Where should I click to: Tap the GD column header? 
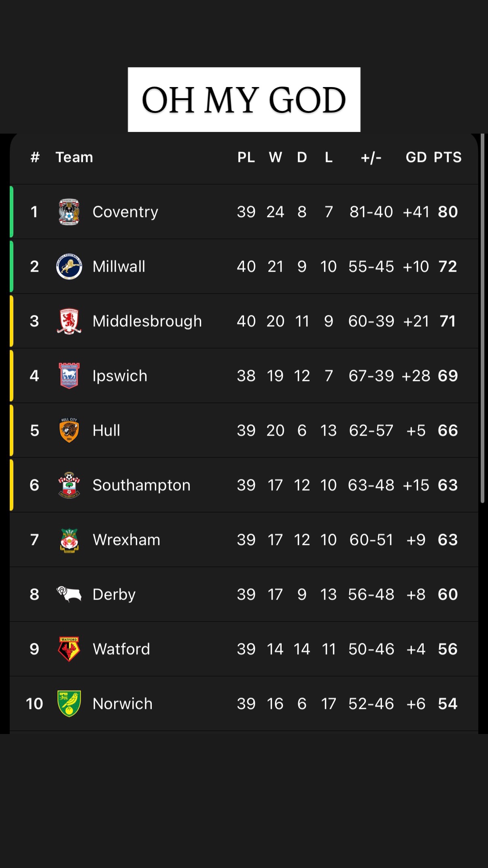pos(416,157)
